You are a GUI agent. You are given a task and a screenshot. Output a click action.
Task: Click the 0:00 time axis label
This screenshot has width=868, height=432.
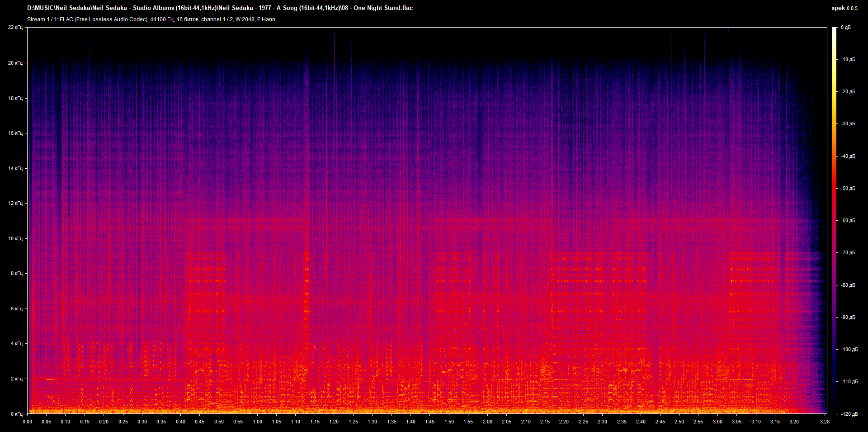(x=28, y=422)
